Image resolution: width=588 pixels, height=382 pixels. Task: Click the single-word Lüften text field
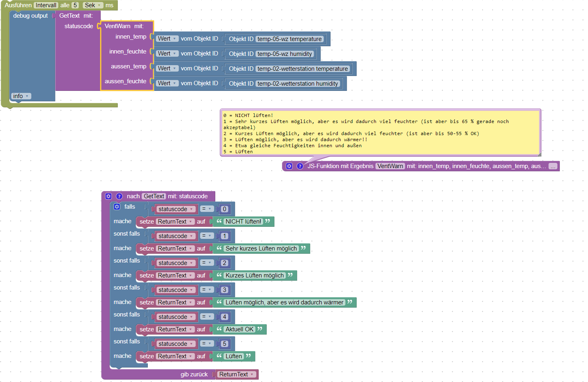234,356
